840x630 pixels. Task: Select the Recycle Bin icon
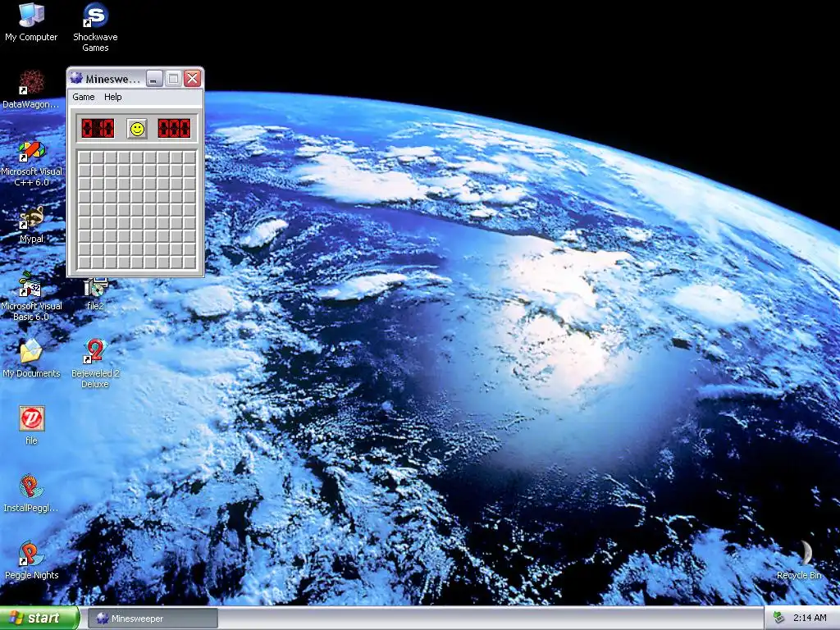(799, 560)
